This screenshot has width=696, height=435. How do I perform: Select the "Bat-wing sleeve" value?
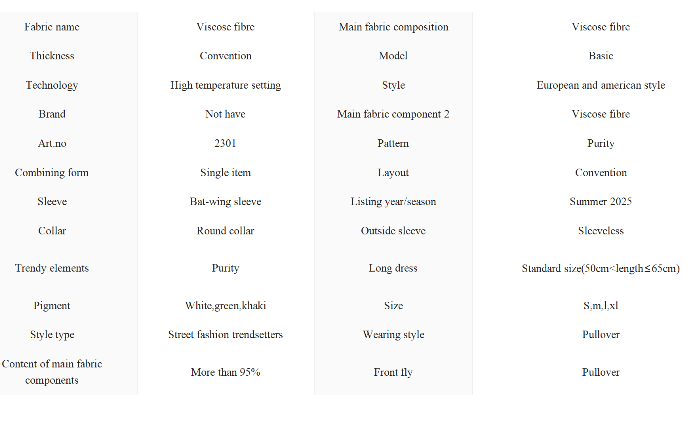(225, 201)
